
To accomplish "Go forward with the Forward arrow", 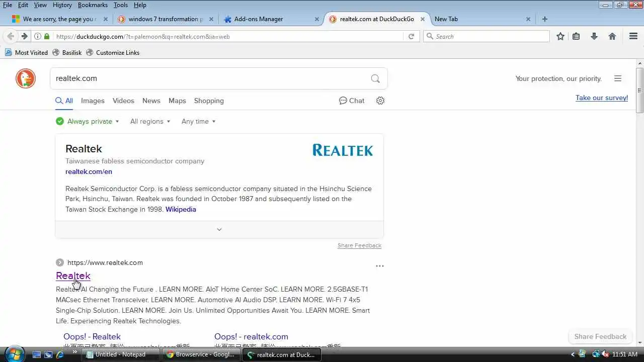I will pyautogui.click(x=24, y=36).
